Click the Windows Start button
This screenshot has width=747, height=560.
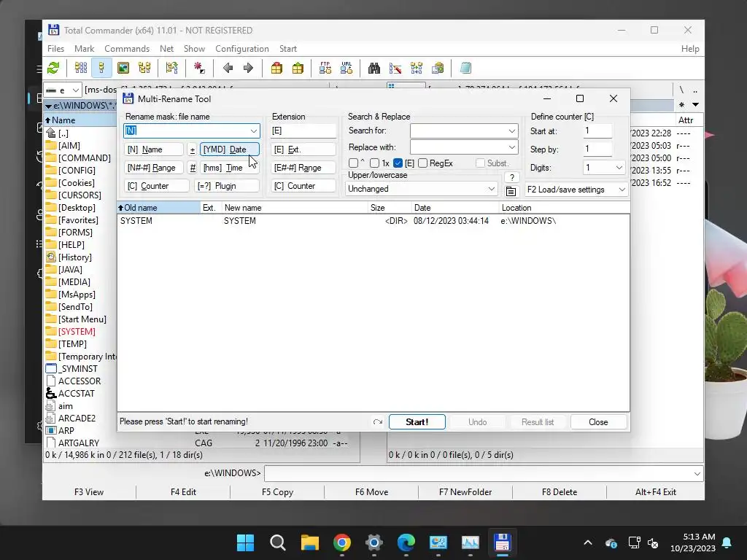[245, 542]
